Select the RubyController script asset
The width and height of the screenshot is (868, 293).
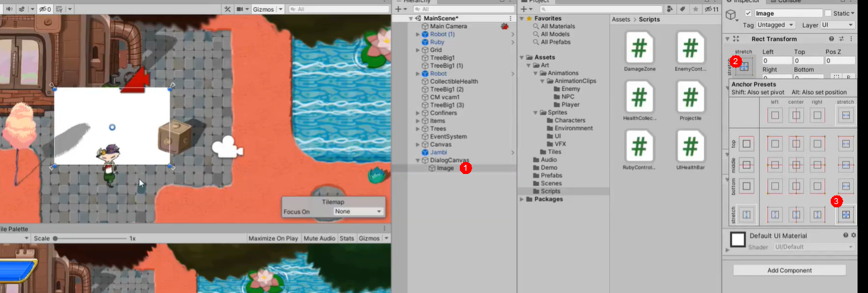pyautogui.click(x=639, y=151)
